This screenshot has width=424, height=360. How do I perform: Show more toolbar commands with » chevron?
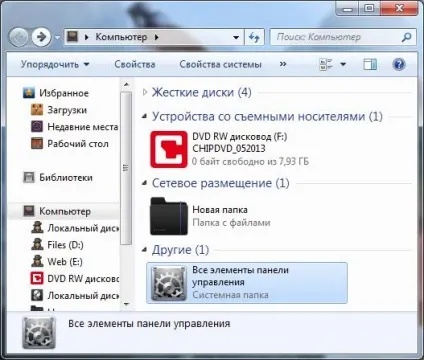pyautogui.click(x=283, y=64)
